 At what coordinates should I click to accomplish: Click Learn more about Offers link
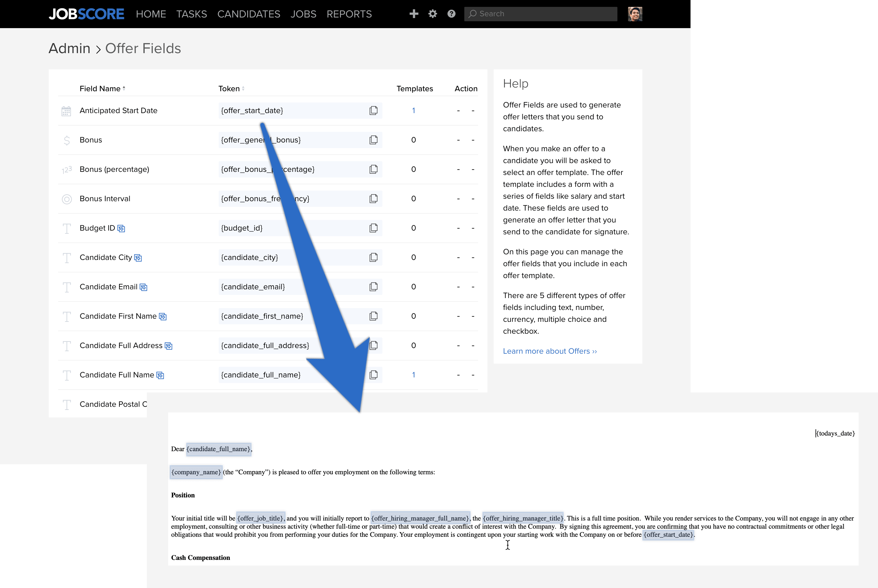coord(550,351)
